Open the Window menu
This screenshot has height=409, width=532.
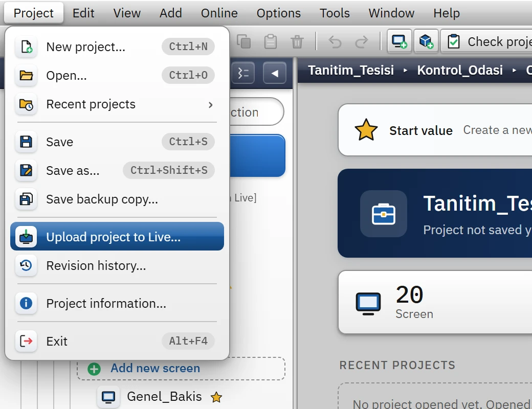[391, 13]
